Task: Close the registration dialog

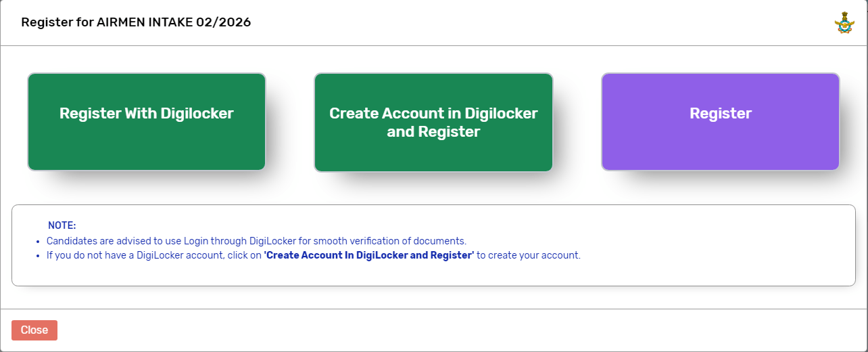Action: pyautogui.click(x=34, y=330)
